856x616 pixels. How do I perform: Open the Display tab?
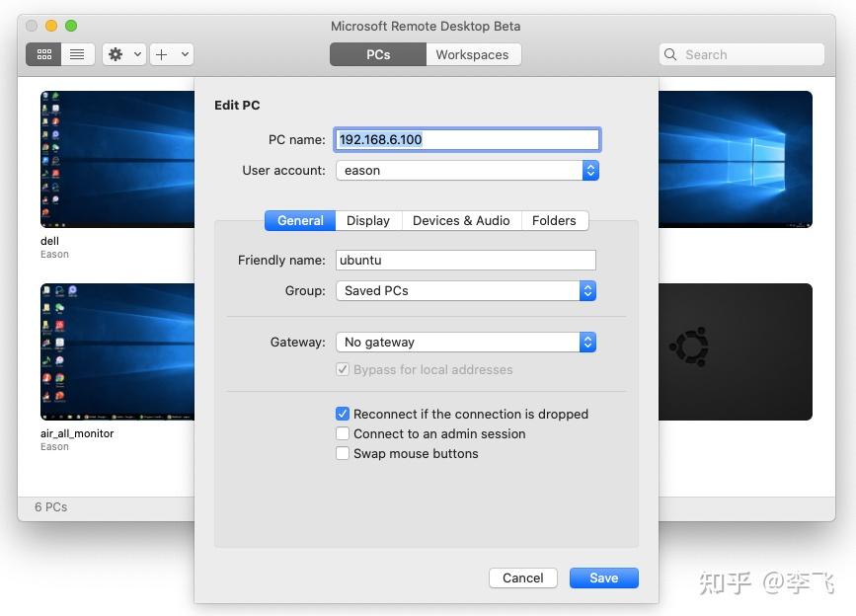coord(368,220)
